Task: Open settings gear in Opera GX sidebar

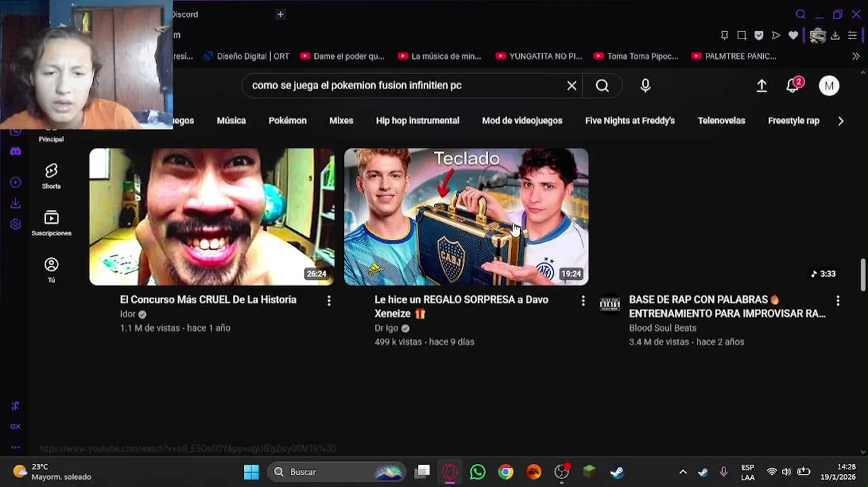Action: (16, 225)
